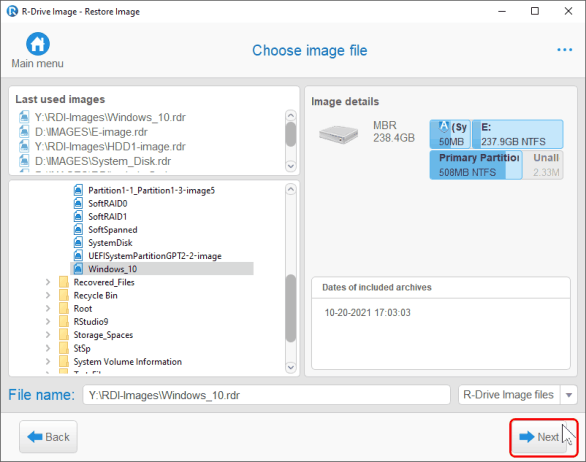The image size is (586, 462).
Task: Click scroll down arrow in file tree
Action: click(x=291, y=367)
